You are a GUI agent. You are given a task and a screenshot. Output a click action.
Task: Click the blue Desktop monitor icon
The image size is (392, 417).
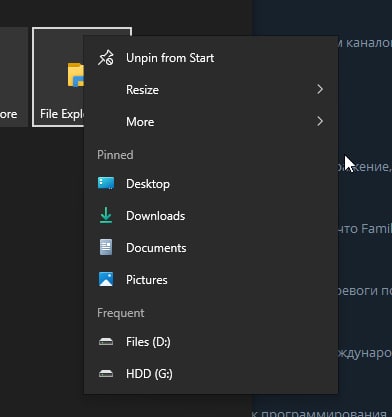[106, 183]
